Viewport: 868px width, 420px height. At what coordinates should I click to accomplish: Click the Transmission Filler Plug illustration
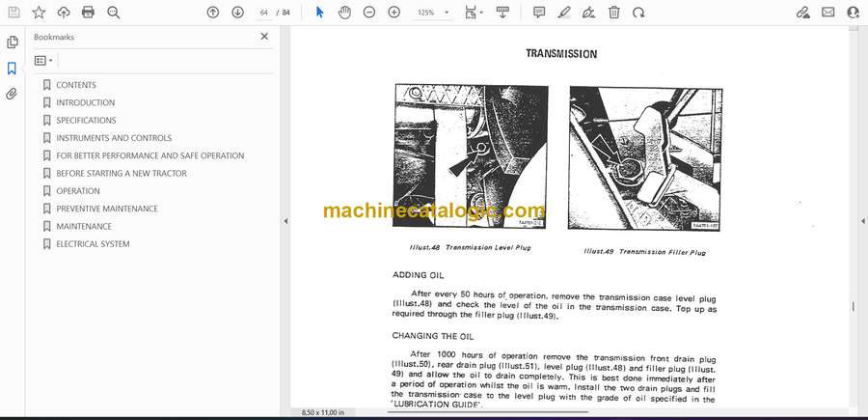click(x=645, y=158)
